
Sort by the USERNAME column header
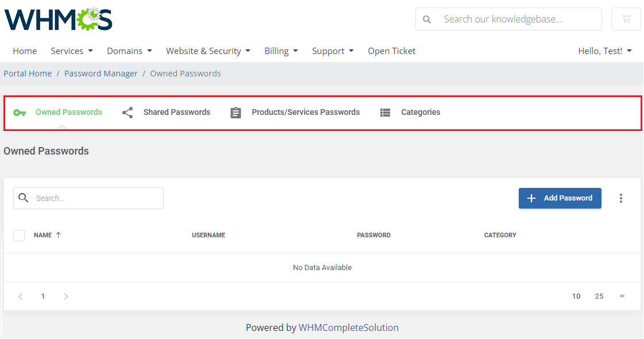coord(209,235)
